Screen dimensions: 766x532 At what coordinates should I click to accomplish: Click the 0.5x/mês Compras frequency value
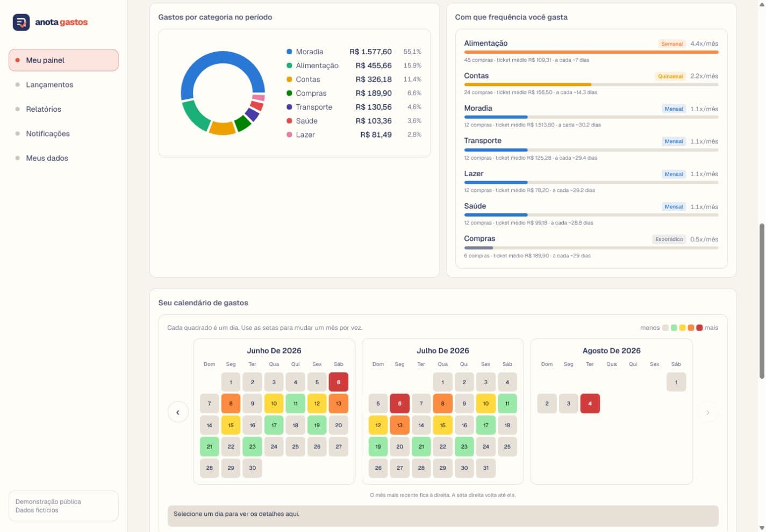(704, 239)
